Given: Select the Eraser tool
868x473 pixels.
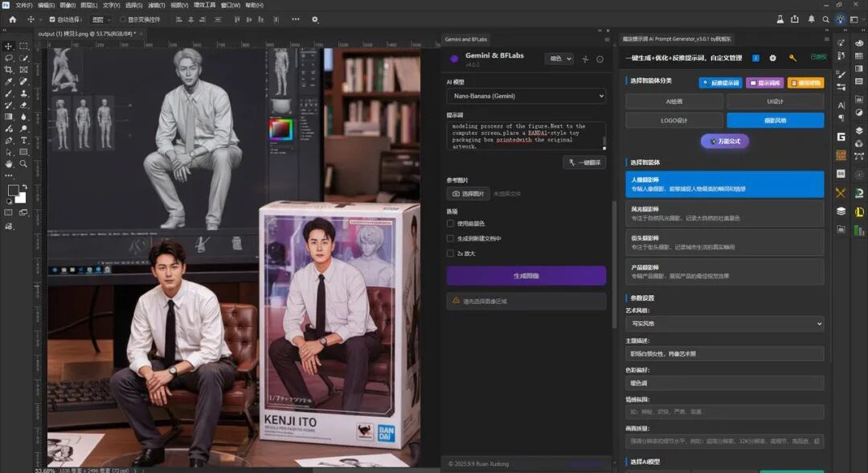Looking at the screenshot, I should click(x=24, y=105).
